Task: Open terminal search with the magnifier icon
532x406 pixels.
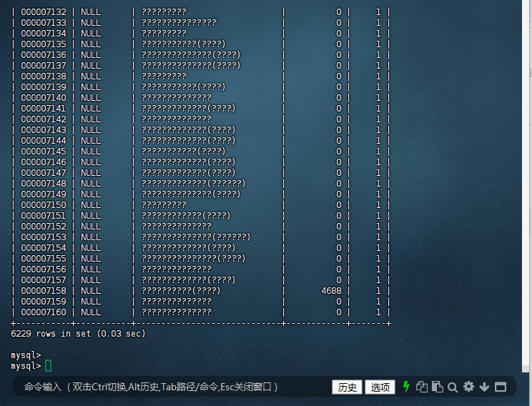Action: click(x=453, y=387)
